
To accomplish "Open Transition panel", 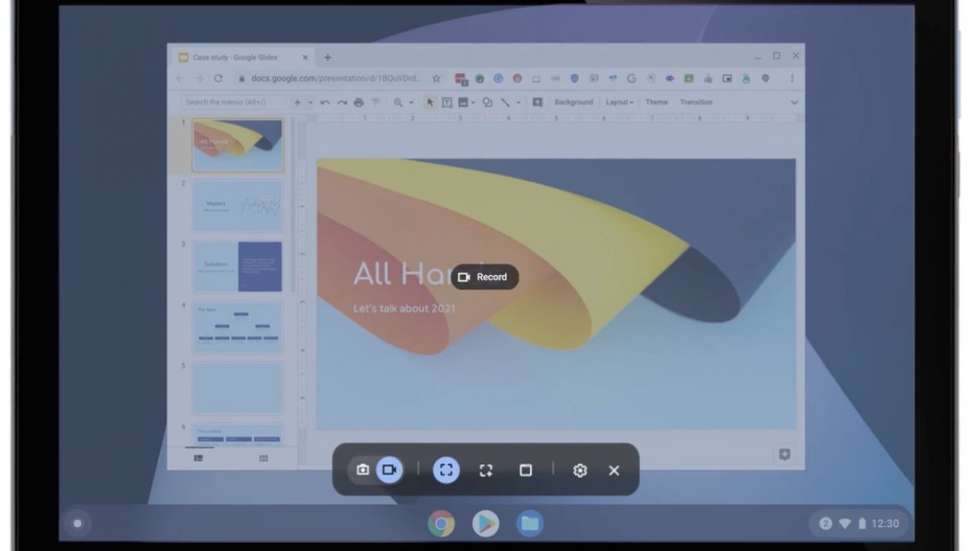I will 696,102.
